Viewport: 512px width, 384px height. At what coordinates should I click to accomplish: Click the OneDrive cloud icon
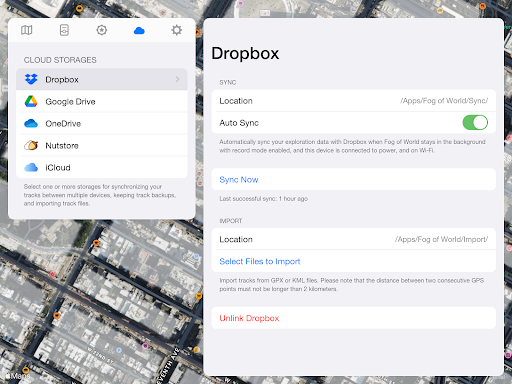pos(31,123)
